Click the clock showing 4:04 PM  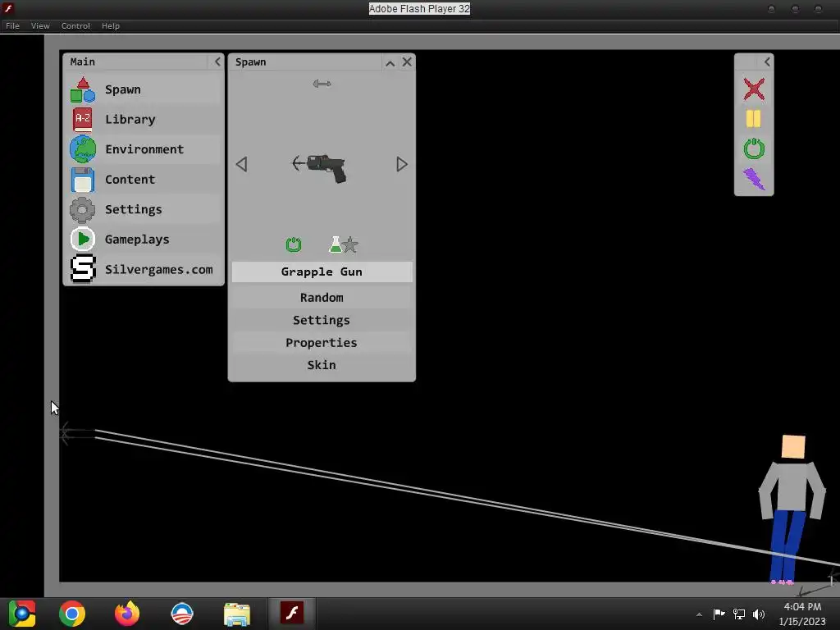click(802, 606)
